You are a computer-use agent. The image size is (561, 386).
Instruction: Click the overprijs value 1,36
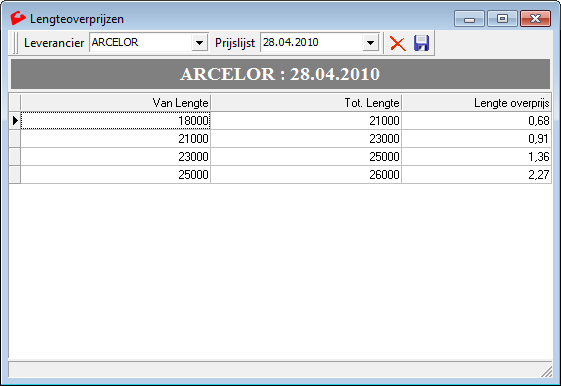[476, 157]
